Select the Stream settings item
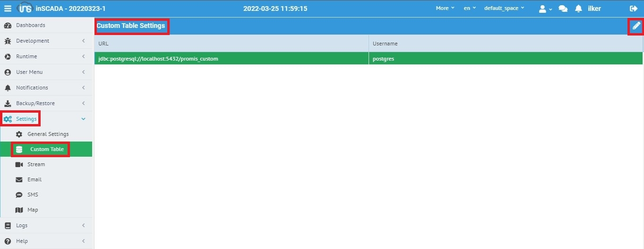The height and width of the screenshot is (249, 644). tap(36, 164)
